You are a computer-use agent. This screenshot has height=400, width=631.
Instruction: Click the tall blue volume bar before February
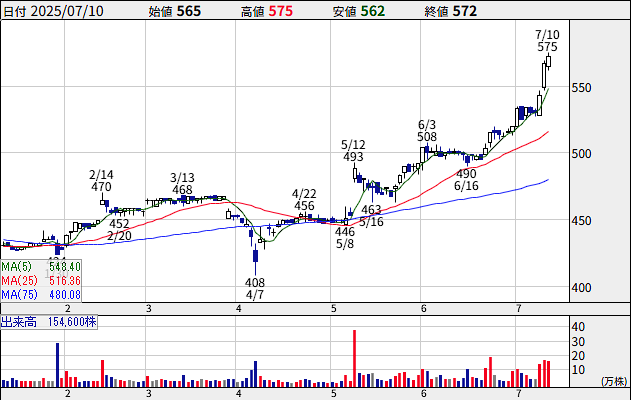58,365
